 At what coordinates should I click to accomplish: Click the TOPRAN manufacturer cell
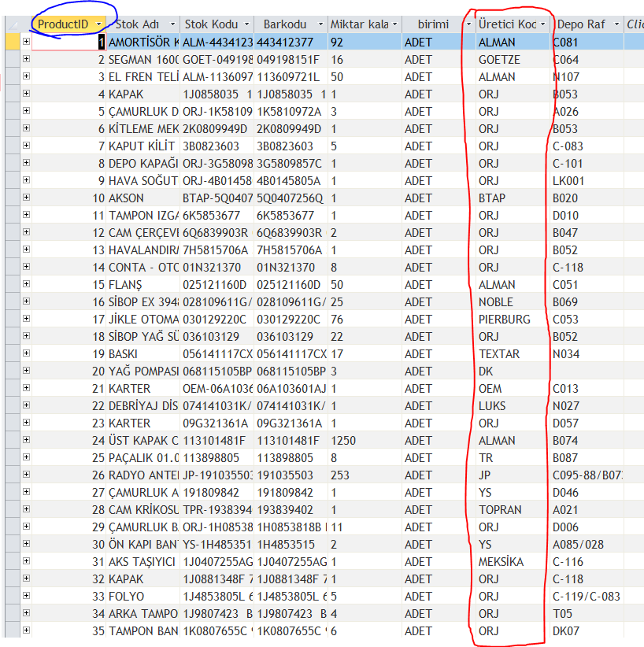pos(513,509)
